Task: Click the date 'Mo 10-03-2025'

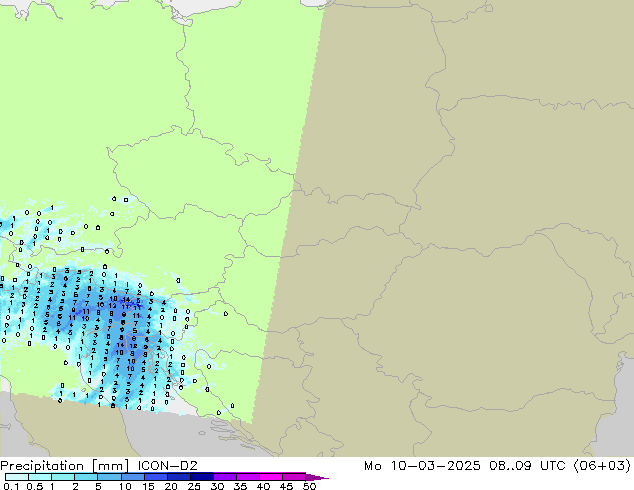Action: (x=422, y=465)
